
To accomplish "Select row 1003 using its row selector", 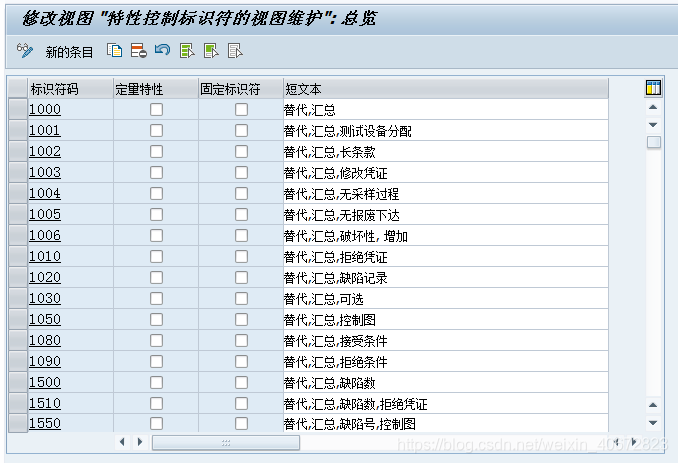I will [x=18, y=172].
